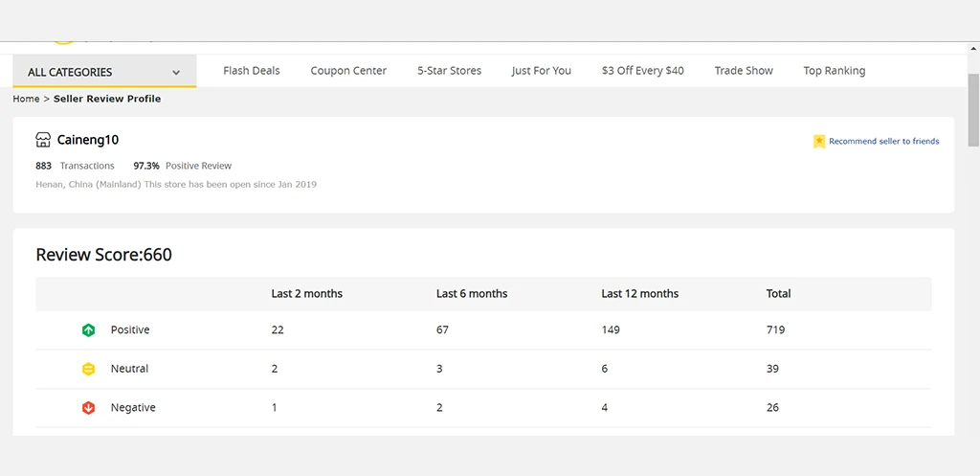Click the Neutral row label
980x476 pixels.
129,369
